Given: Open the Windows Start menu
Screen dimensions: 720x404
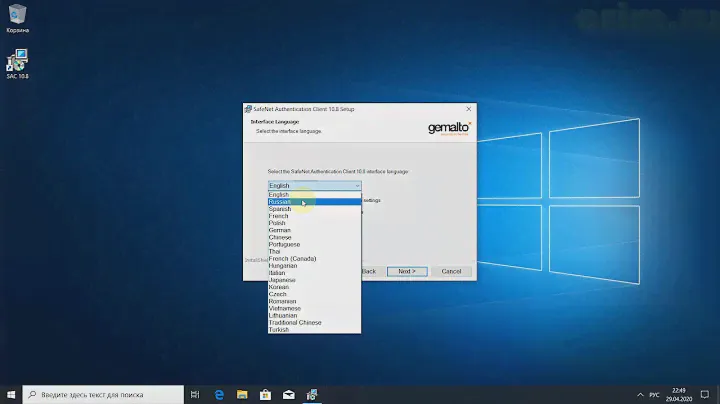Looking at the screenshot, I should pos(9,394).
